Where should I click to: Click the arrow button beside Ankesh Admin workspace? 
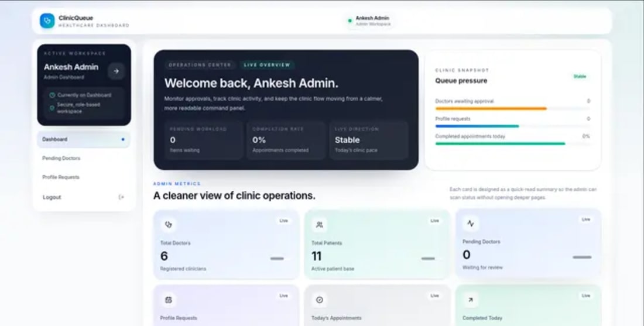(117, 71)
